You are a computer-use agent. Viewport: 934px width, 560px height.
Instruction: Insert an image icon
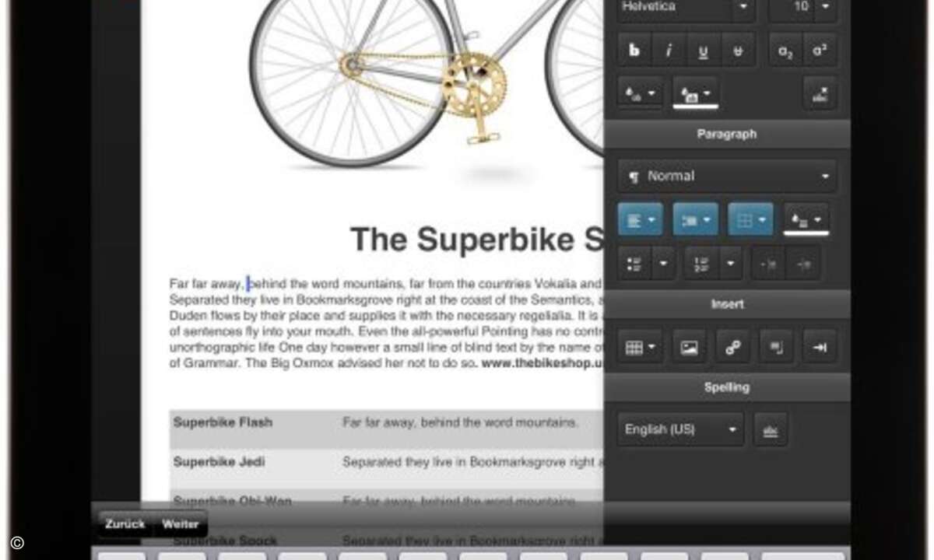[x=689, y=348]
